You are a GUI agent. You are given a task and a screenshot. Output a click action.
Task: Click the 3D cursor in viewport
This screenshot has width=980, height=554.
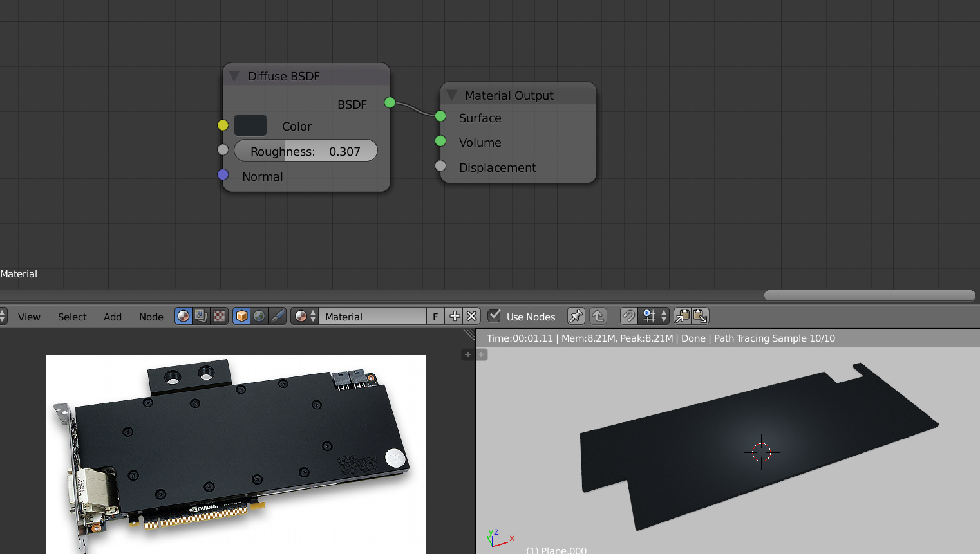point(761,452)
